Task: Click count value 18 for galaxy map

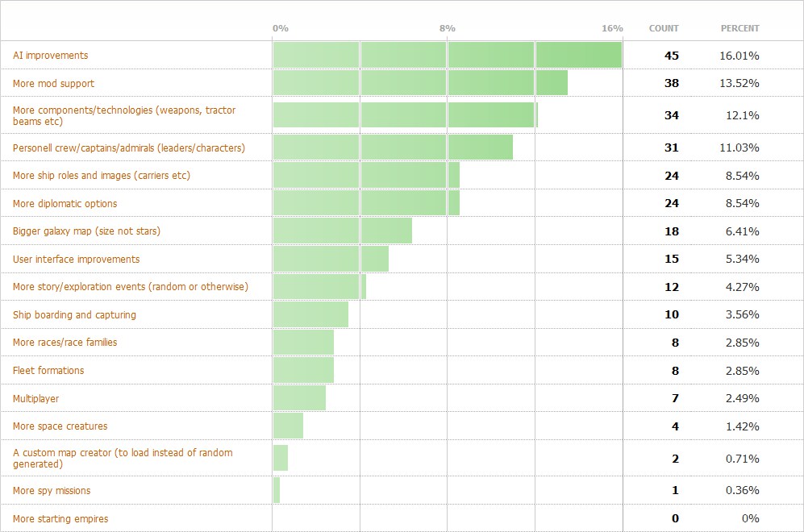Action: (x=672, y=231)
